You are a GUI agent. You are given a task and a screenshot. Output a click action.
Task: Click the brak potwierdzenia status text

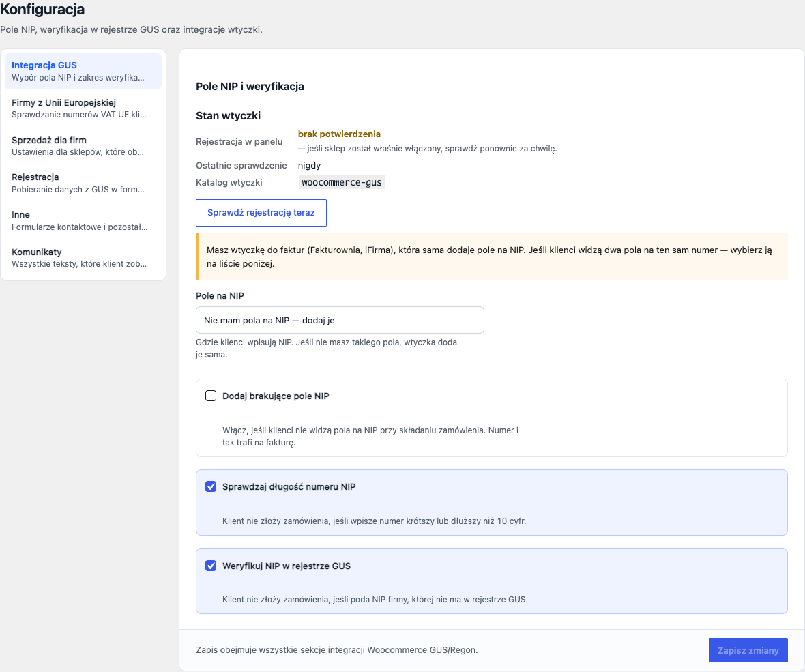click(339, 134)
